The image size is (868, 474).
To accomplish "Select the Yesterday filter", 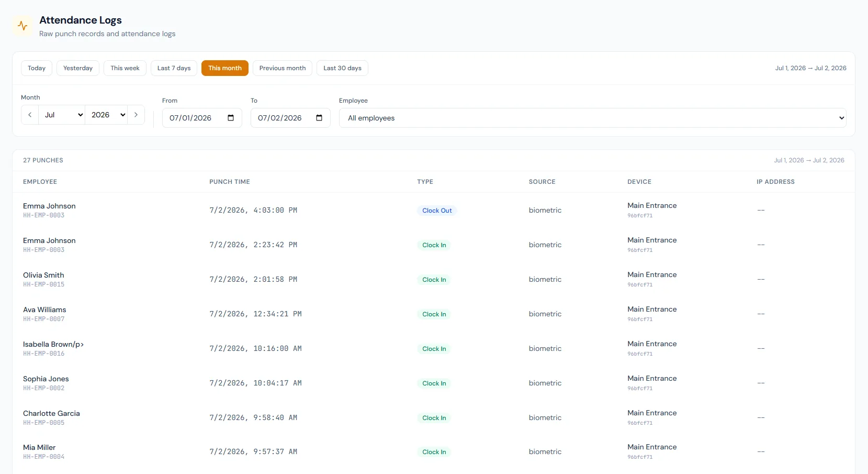I will click(x=78, y=68).
